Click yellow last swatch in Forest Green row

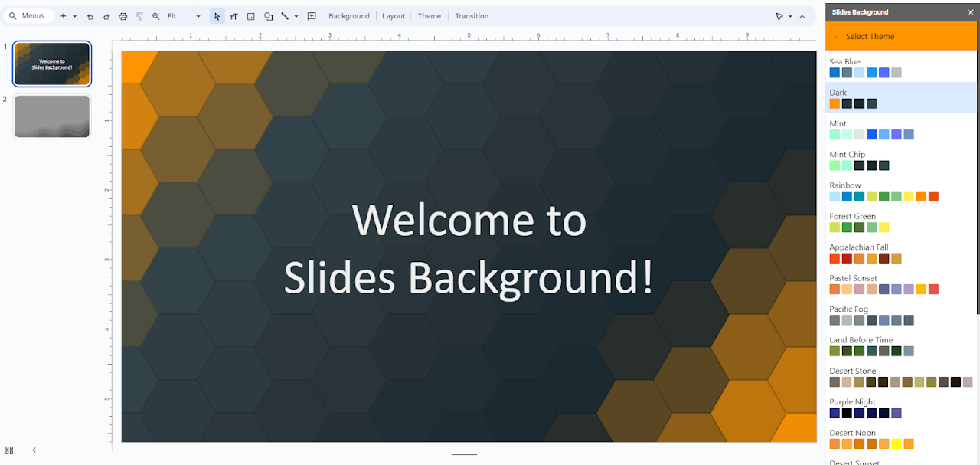tap(884, 228)
